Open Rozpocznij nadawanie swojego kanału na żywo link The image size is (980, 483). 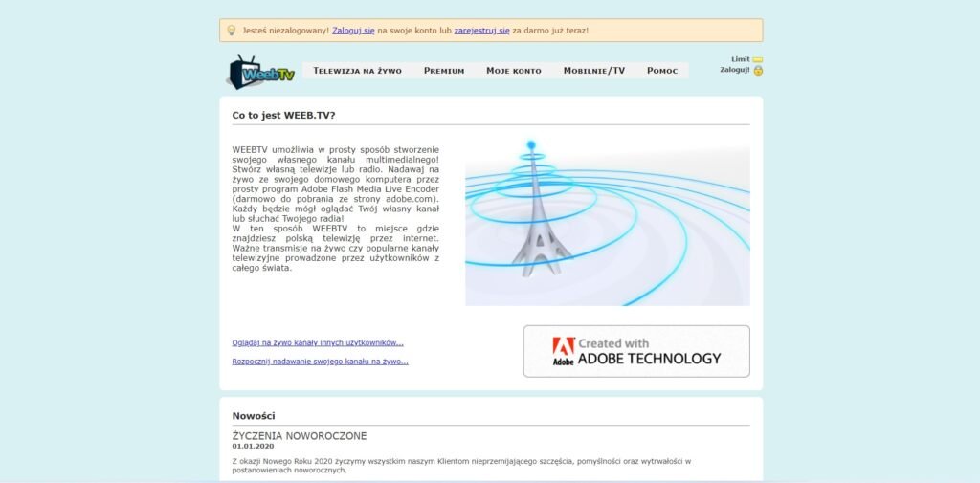point(320,362)
